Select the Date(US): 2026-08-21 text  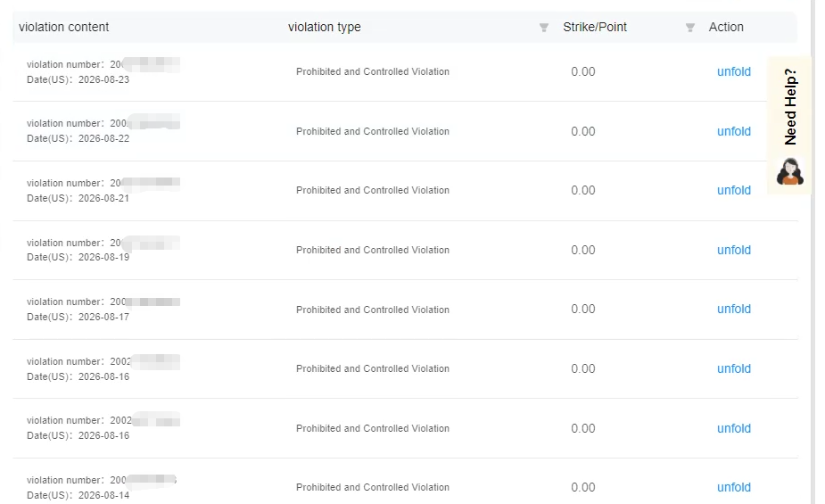[78, 198]
